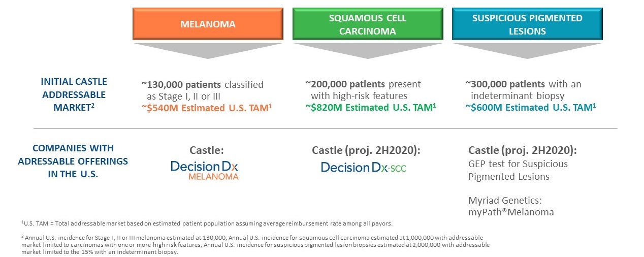Click the ~$820M Estimated U.S. TAM text
The height and width of the screenshot is (257, 644).
371,107
